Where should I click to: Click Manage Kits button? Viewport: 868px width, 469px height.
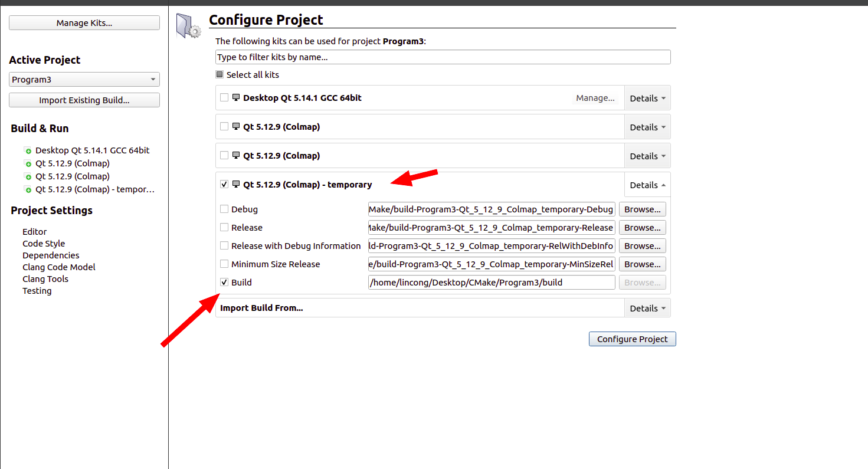click(x=84, y=22)
